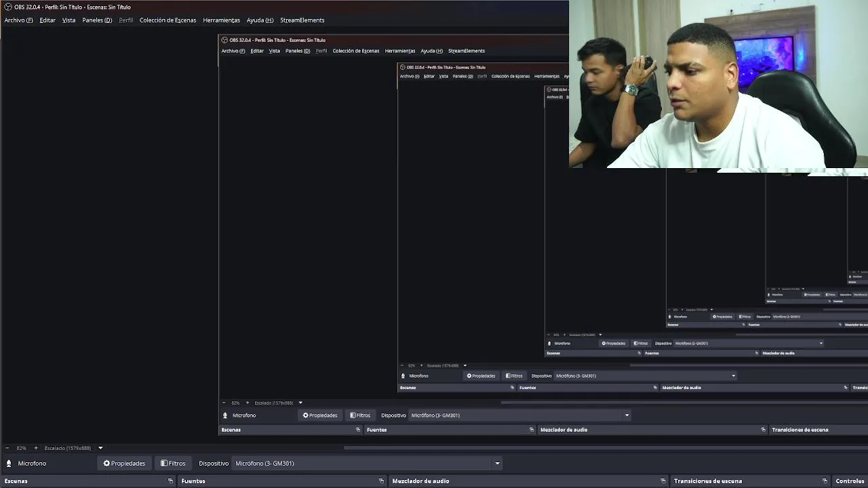The height and width of the screenshot is (488, 868).
Task: Click Mezclador de audio pop-out icon in largest nested copy
Action: (763, 430)
